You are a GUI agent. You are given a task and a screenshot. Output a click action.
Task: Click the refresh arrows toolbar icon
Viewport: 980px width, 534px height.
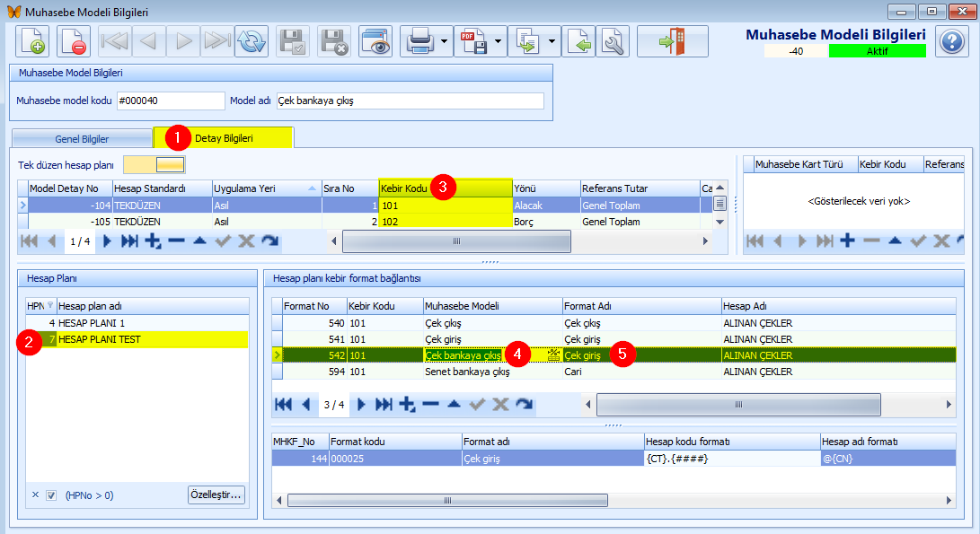tap(252, 42)
